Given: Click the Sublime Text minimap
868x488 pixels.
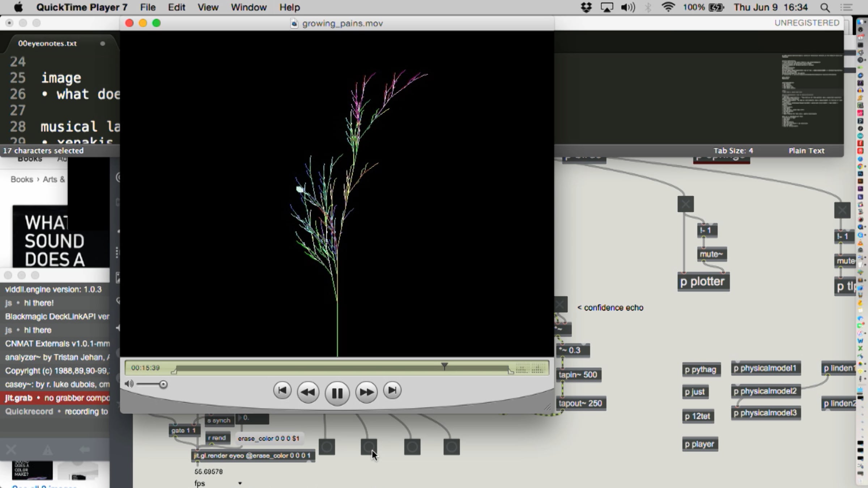Looking at the screenshot, I should (x=812, y=90).
